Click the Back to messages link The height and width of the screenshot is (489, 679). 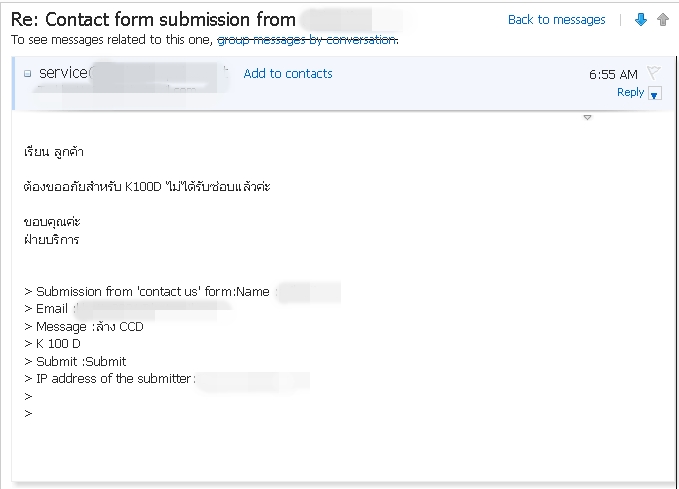556,20
